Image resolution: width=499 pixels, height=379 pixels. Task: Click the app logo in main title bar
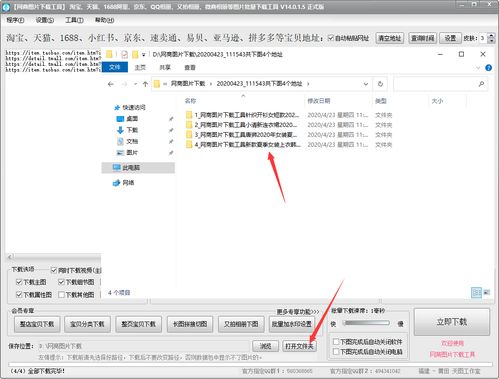[6, 7]
